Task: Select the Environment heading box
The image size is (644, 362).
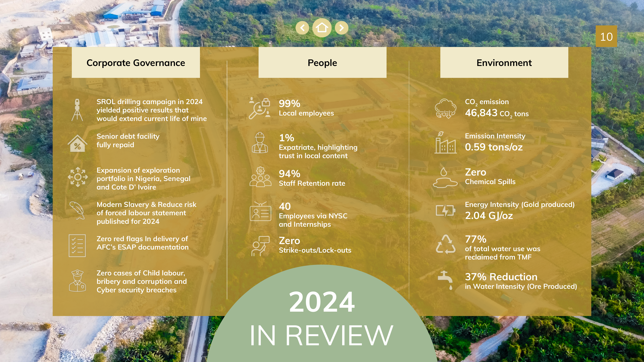Action: pyautogui.click(x=504, y=62)
